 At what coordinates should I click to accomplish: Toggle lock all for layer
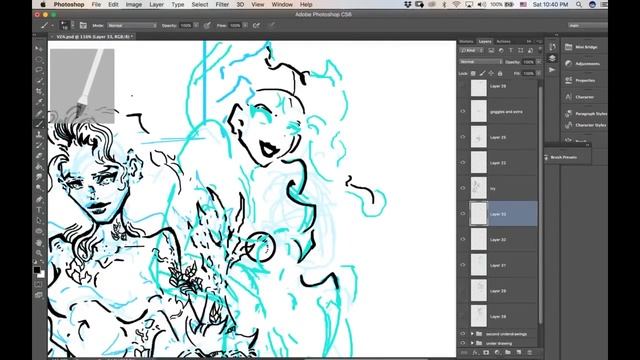(x=500, y=73)
